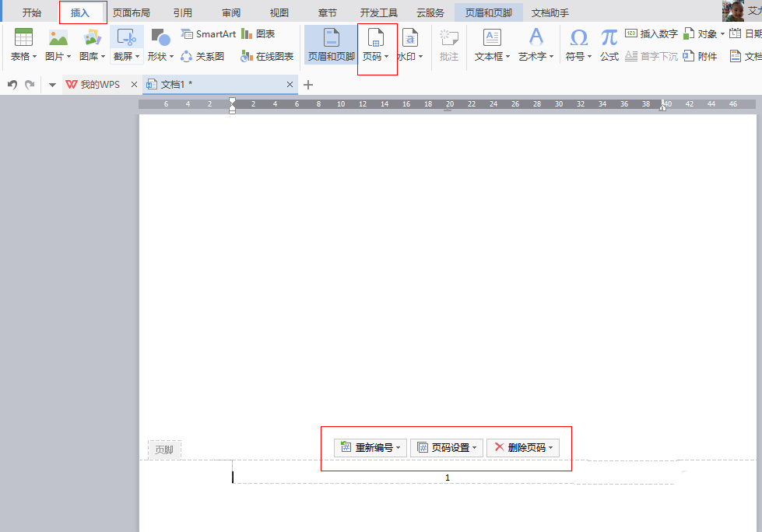Open quick access toolbar dropdown arrow
Image resolution: width=762 pixels, height=532 pixels.
[52, 85]
